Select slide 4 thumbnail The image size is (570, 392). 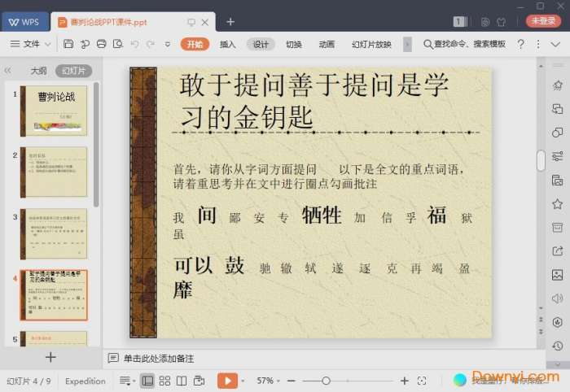pos(54,294)
